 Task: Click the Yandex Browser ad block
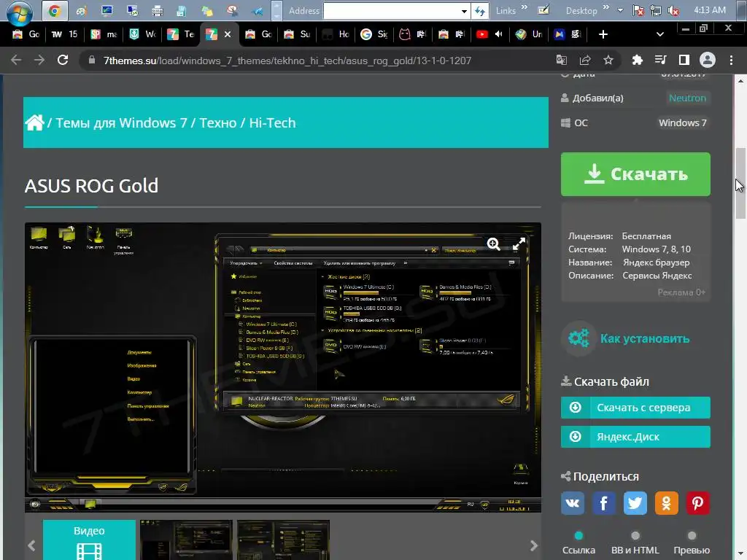pos(635,252)
